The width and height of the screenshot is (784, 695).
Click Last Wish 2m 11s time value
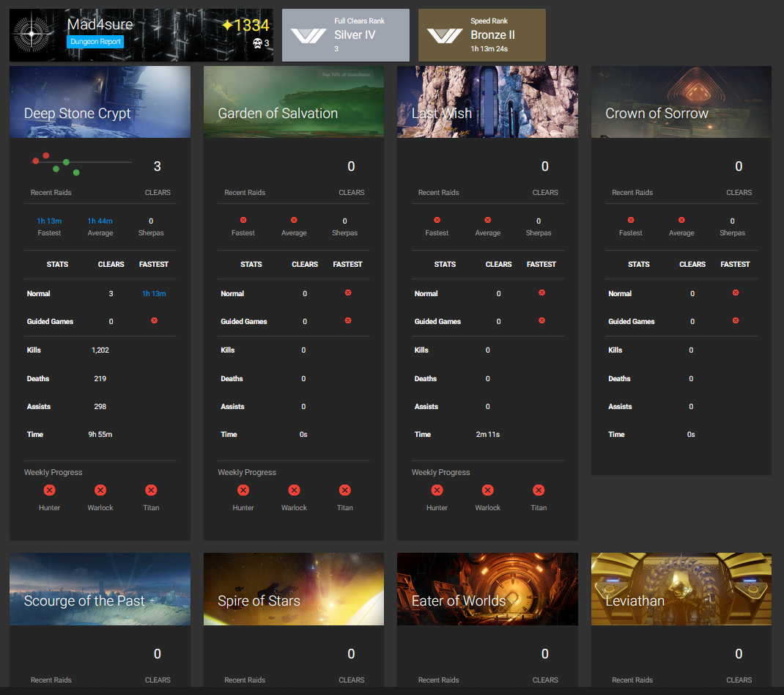(487, 435)
